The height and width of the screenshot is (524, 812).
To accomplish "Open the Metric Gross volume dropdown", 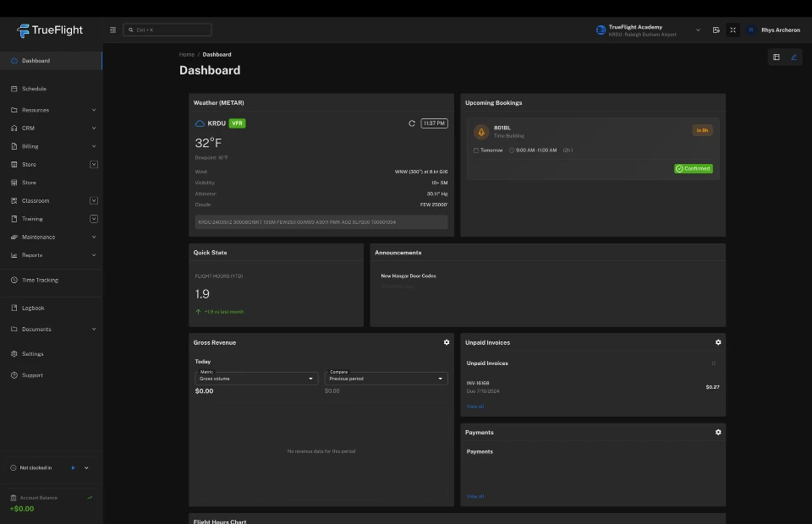I will pyautogui.click(x=256, y=379).
